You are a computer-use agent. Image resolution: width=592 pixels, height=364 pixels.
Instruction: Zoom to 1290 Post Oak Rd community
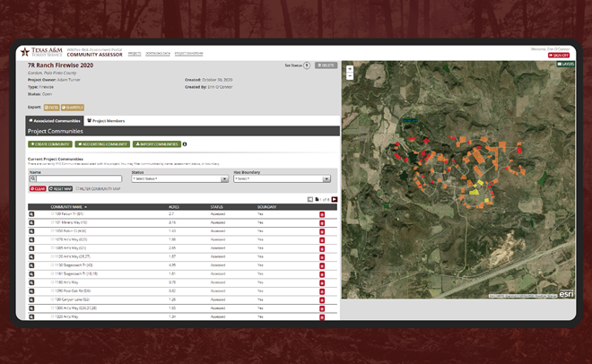(x=31, y=291)
